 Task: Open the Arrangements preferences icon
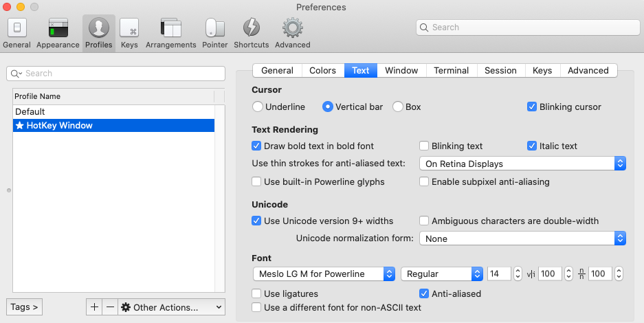(x=171, y=28)
